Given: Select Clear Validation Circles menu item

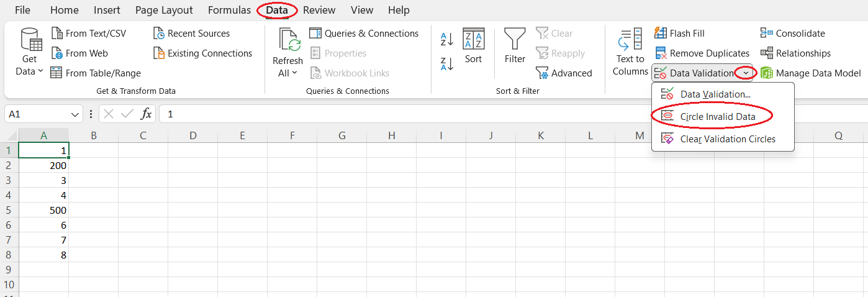Looking at the screenshot, I should tap(723, 139).
